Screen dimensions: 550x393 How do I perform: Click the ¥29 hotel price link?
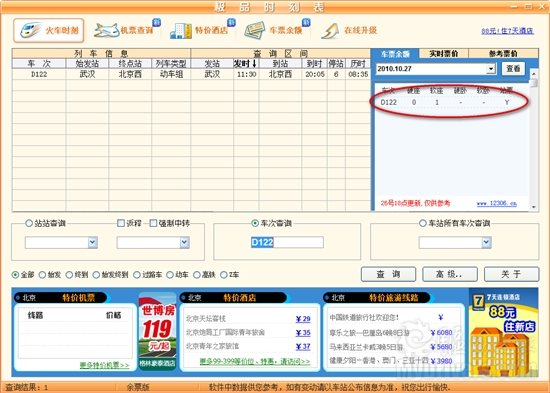pyautogui.click(x=303, y=319)
